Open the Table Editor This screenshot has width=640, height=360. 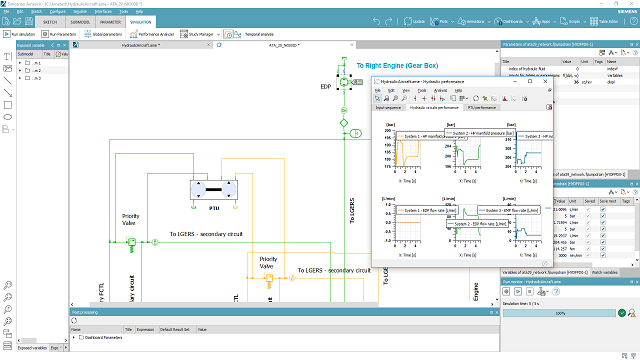click(604, 21)
